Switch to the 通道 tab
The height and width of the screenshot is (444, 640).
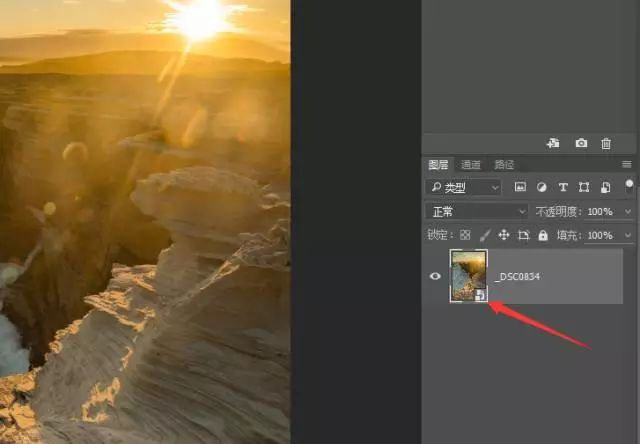(x=471, y=164)
